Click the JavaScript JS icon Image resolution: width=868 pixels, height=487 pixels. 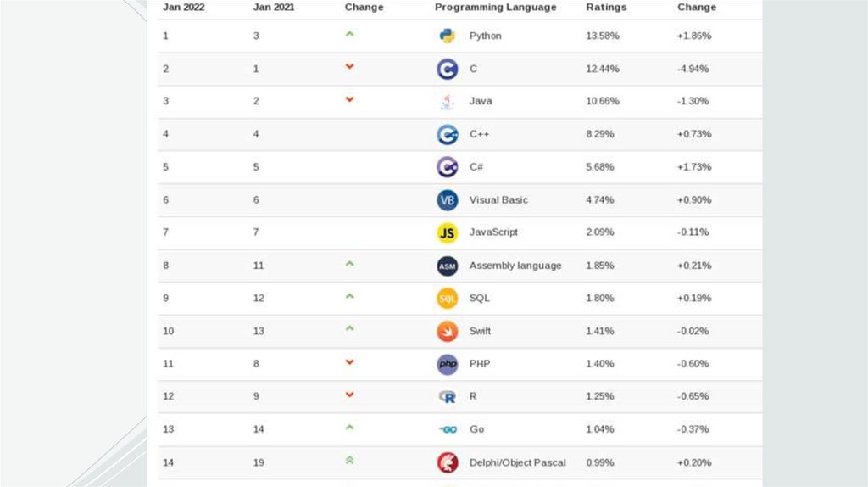(447, 232)
